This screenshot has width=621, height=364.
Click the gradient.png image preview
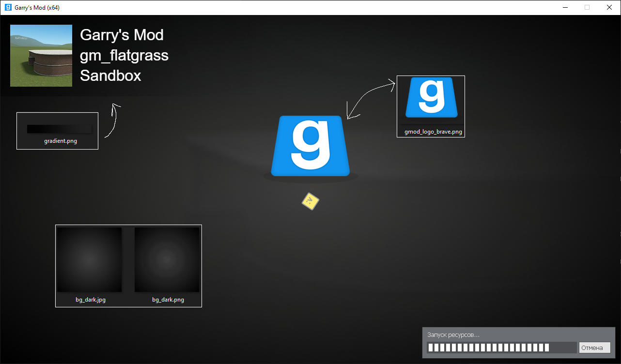click(60, 129)
